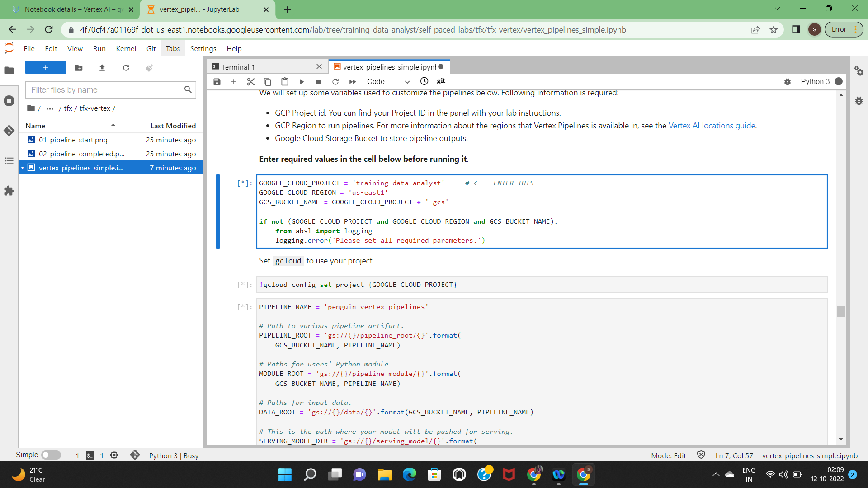Run the selected cell with the play button
This screenshot has width=868, height=488.
click(302, 81)
